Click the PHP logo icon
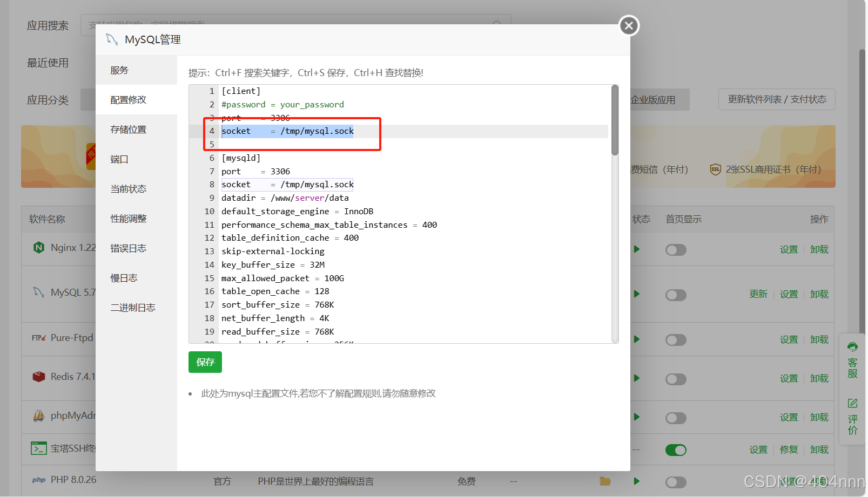The height and width of the screenshot is (497, 868). tap(39, 480)
